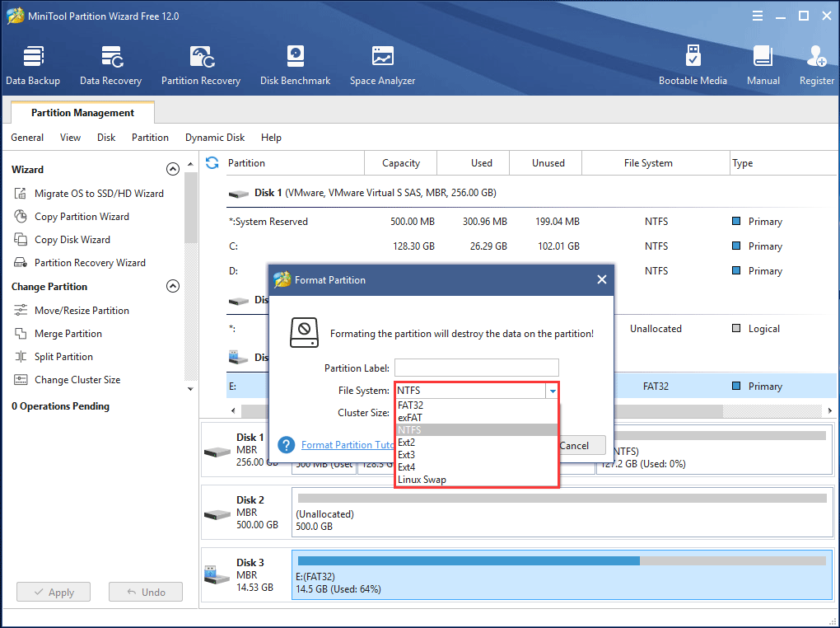Click inside the Partition Label field

(x=476, y=367)
